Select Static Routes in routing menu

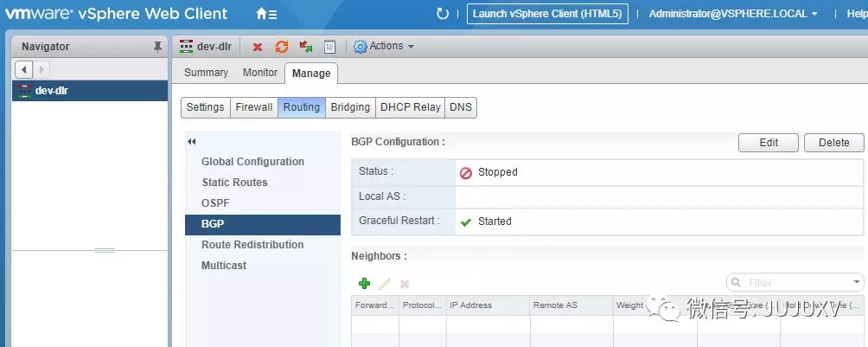tap(234, 183)
